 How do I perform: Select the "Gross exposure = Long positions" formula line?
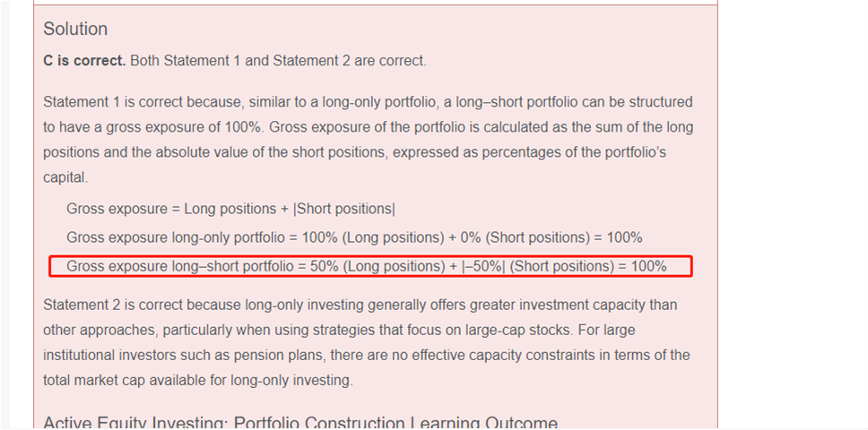[230, 209]
